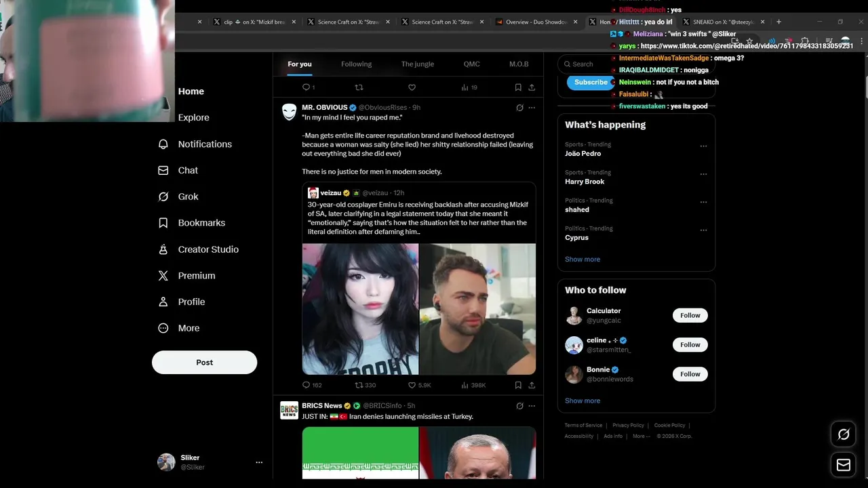Open Profile from the sidebar person icon
Image resolution: width=868 pixels, height=488 pixels.
coord(163,302)
